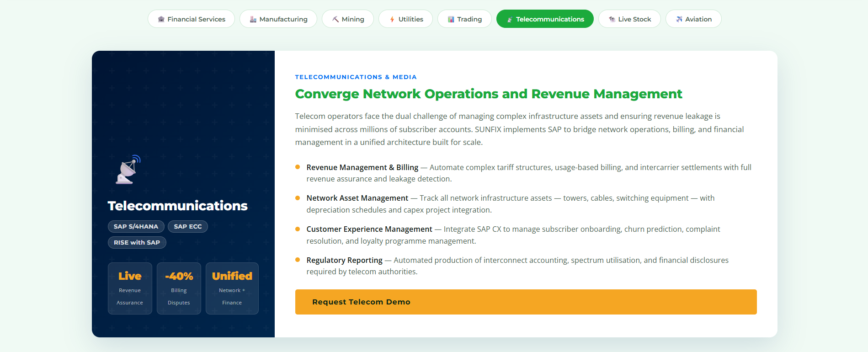Viewport: 868px width, 352px height.
Task: Open the Aviation tab
Action: (x=693, y=19)
